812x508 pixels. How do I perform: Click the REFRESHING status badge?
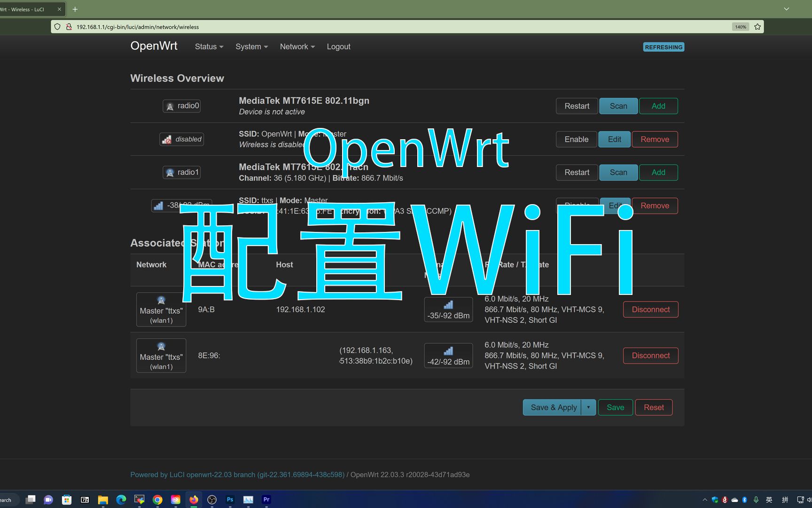(x=664, y=47)
